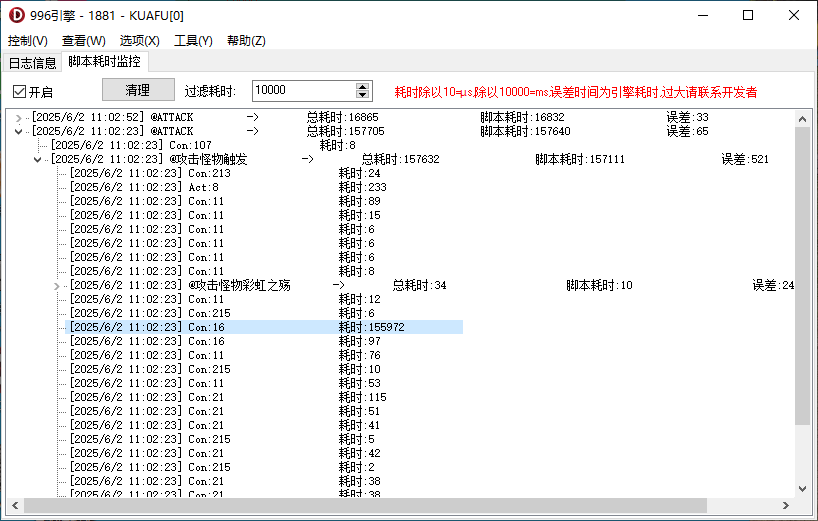This screenshot has width=818, height=521.
Task: Switch to the 日志信息 tab
Action: point(32,63)
